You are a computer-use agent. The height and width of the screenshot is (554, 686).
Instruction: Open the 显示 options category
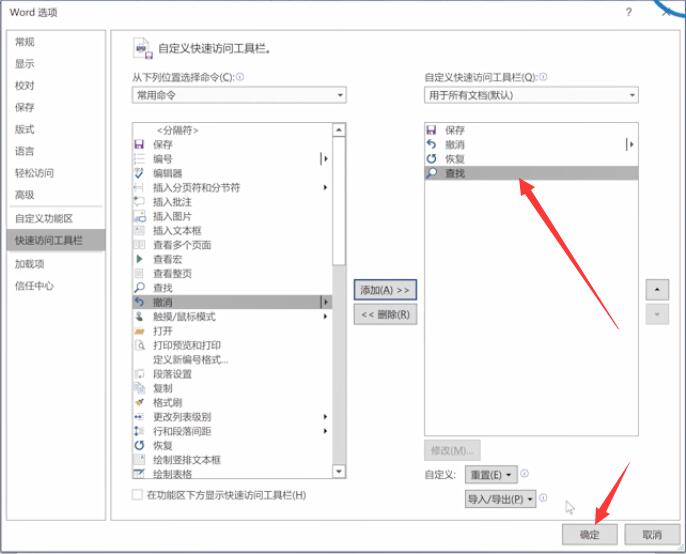tap(24, 64)
